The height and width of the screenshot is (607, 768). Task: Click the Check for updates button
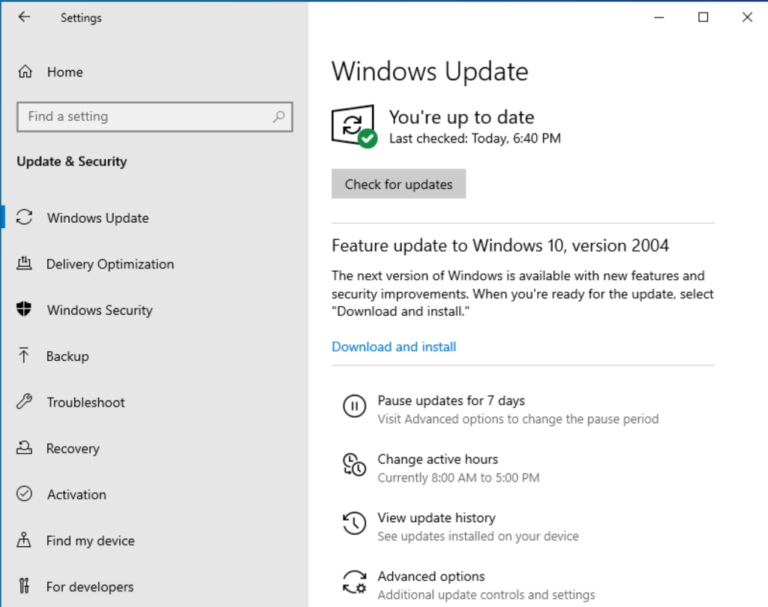[x=398, y=184]
